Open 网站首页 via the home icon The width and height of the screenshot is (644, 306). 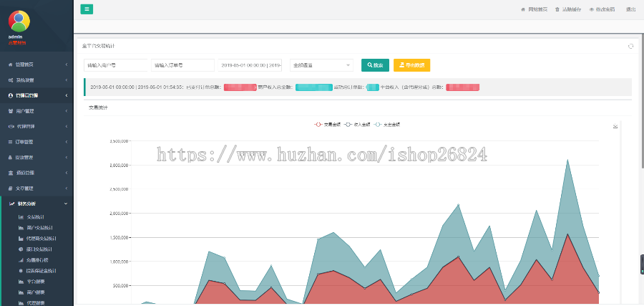[x=534, y=9]
